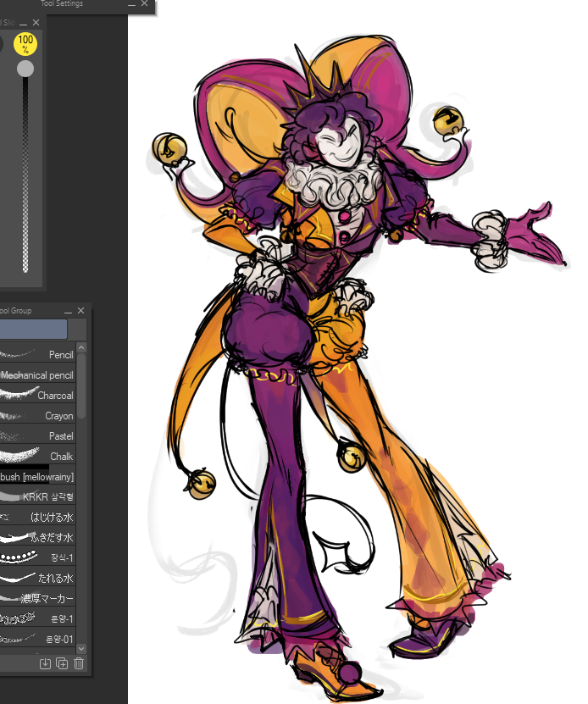
Task: Click the sub tool list scroll-down arrow
Action: [x=81, y=648]
